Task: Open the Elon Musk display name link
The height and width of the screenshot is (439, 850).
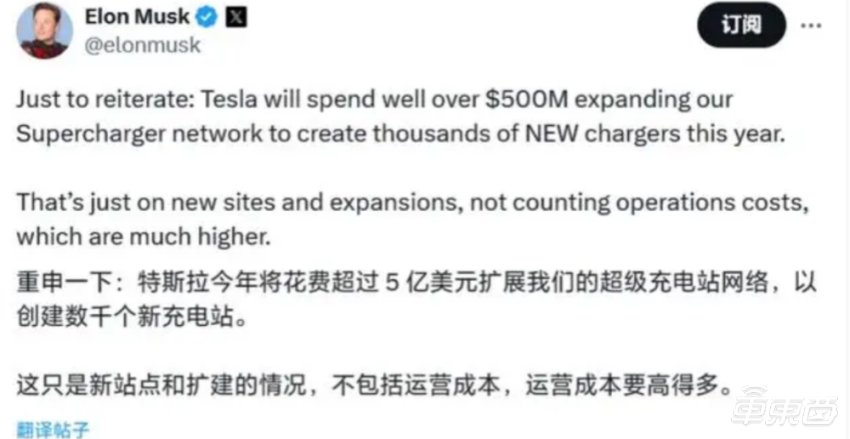Action: click(x=137, y=18)
